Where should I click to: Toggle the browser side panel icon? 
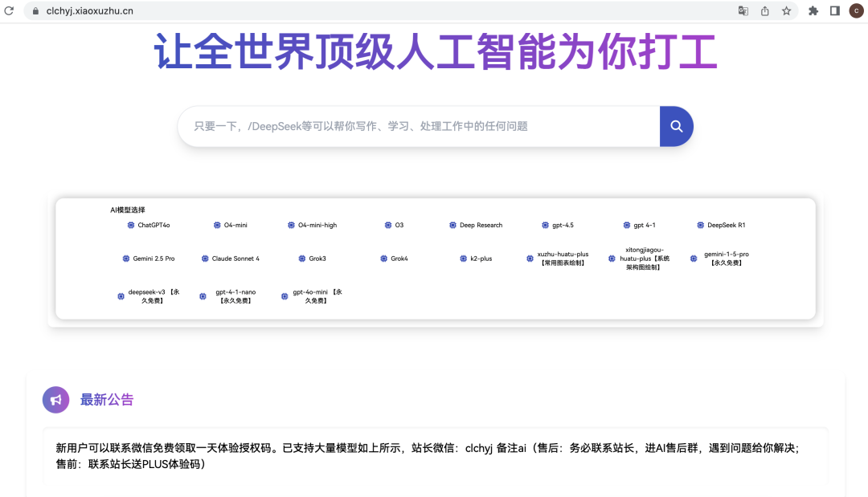point(835,10)
